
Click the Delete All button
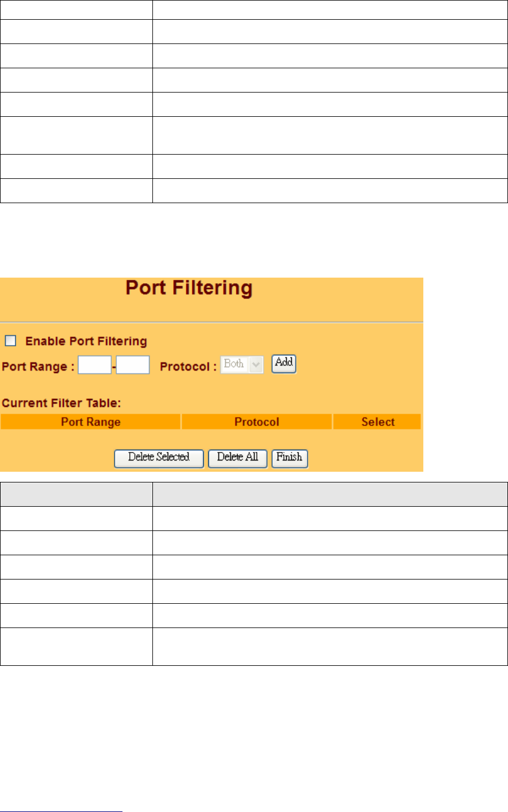click(x=238, y=458)
